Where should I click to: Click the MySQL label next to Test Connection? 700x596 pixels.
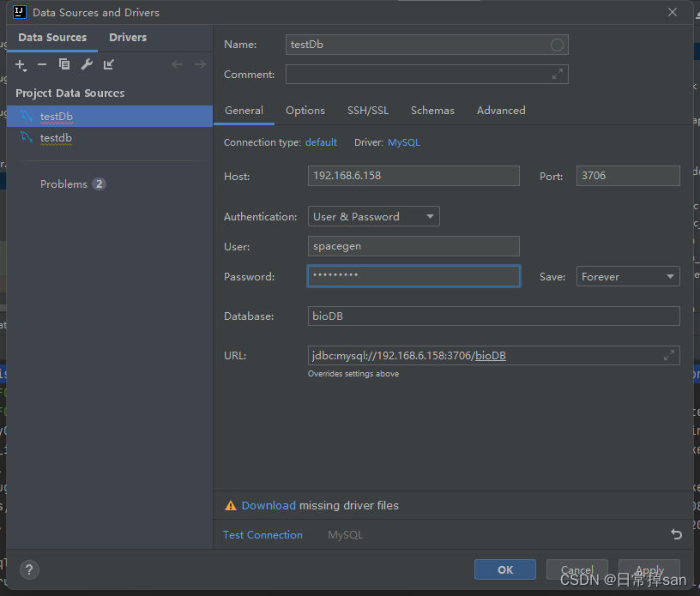[345, 535]
